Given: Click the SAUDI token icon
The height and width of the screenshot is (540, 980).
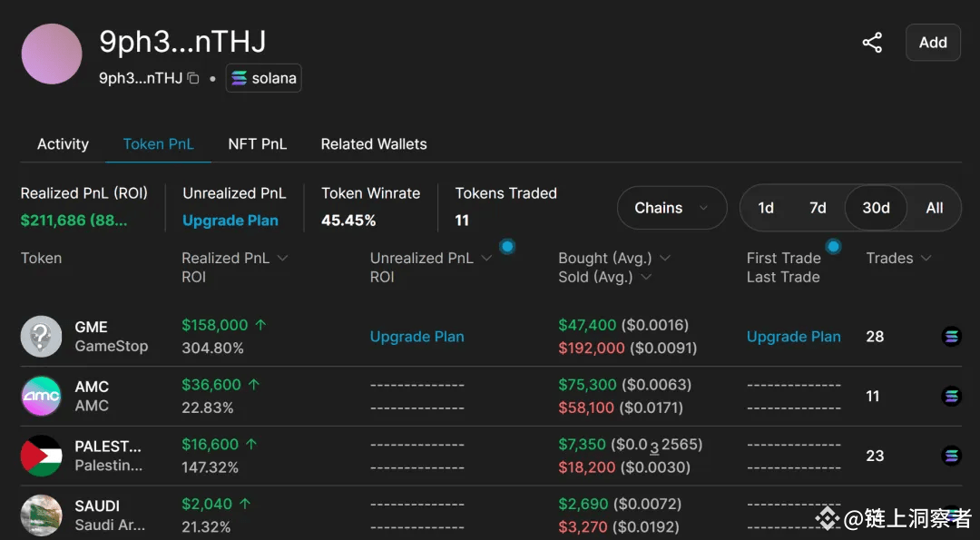Looking at the screenshot, I should point(41,515).
